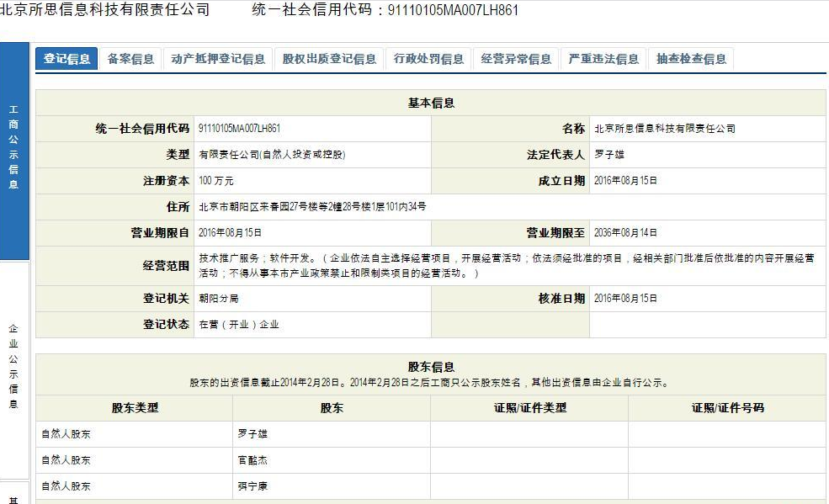Open the 企业公示信息 side tab
829x504 pixels.
[14, 370]
